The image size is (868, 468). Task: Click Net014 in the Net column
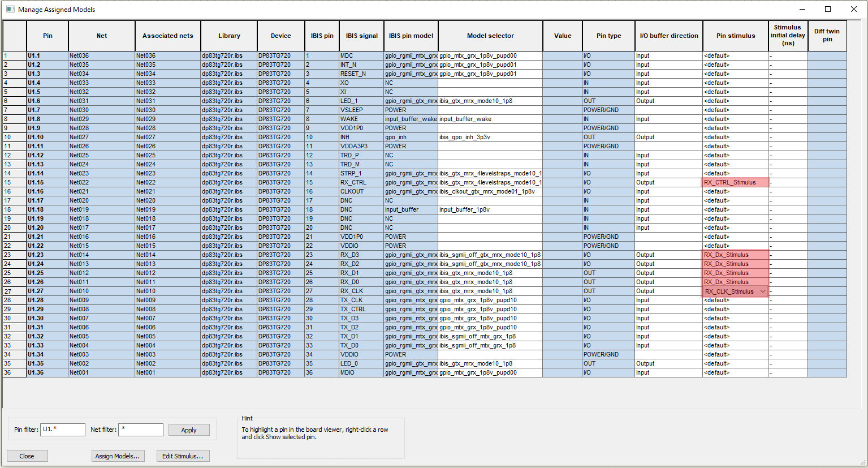click(x=102, y=255)
